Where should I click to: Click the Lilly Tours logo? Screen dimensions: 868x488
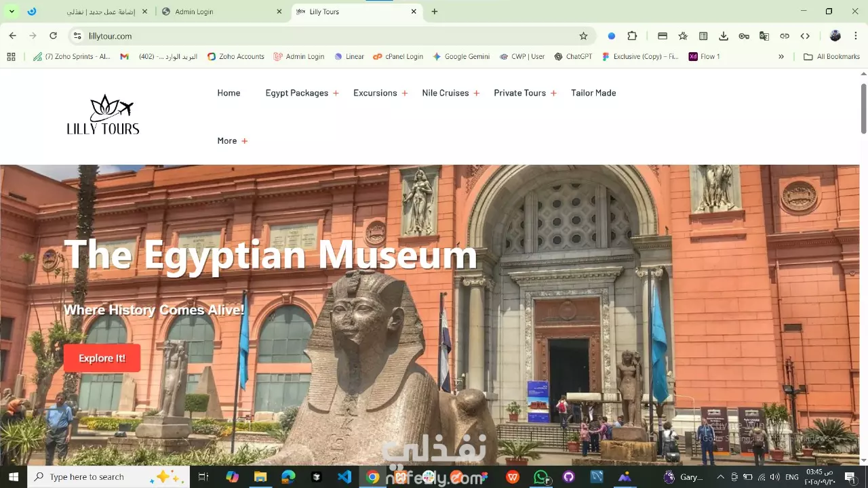103,115
